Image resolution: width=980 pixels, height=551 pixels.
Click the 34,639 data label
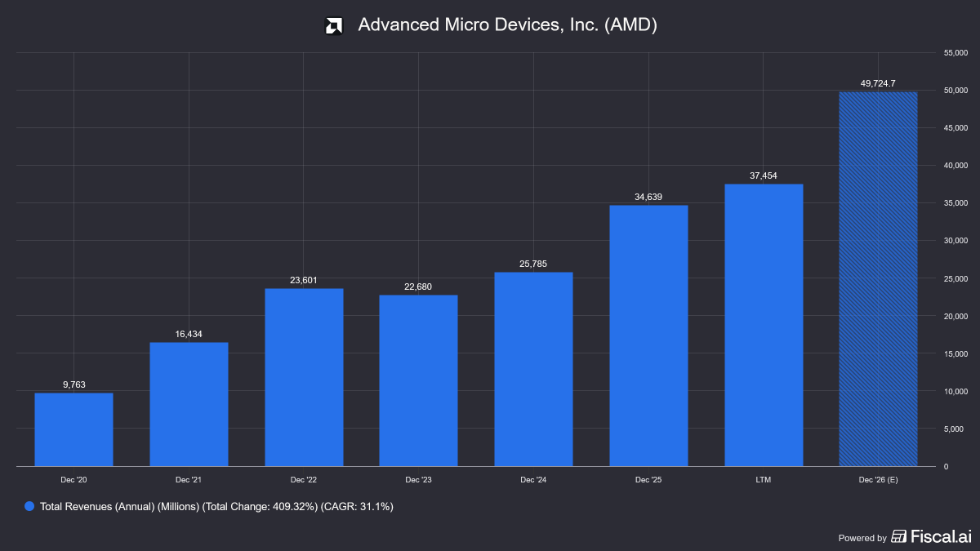648,197
